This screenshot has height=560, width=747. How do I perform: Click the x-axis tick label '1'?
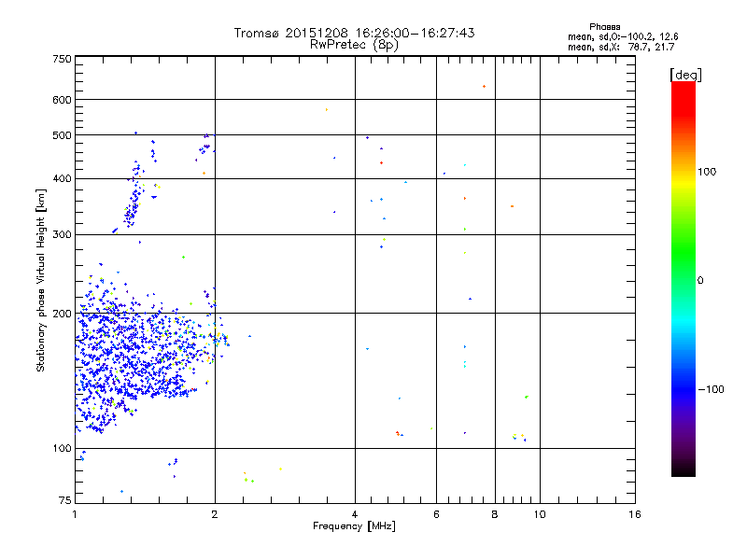coord(75,514)
